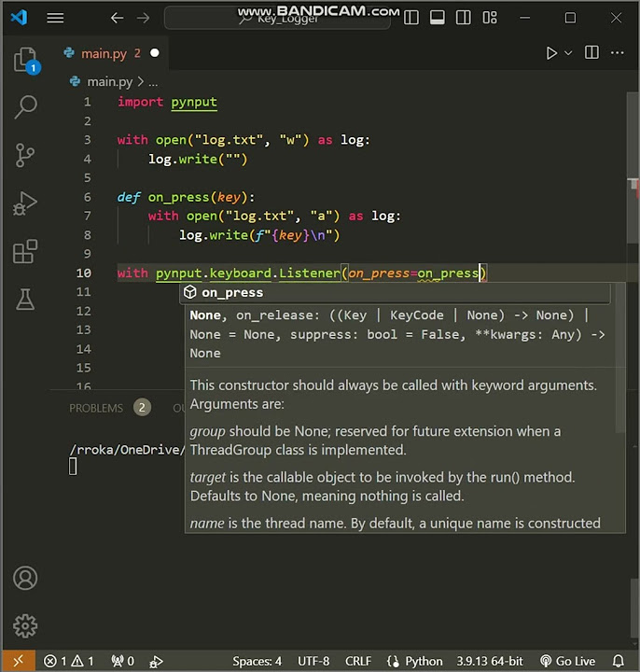The image size is (640, 672).
Task: Click def on_press(key) line
Action: coord(186,197)
